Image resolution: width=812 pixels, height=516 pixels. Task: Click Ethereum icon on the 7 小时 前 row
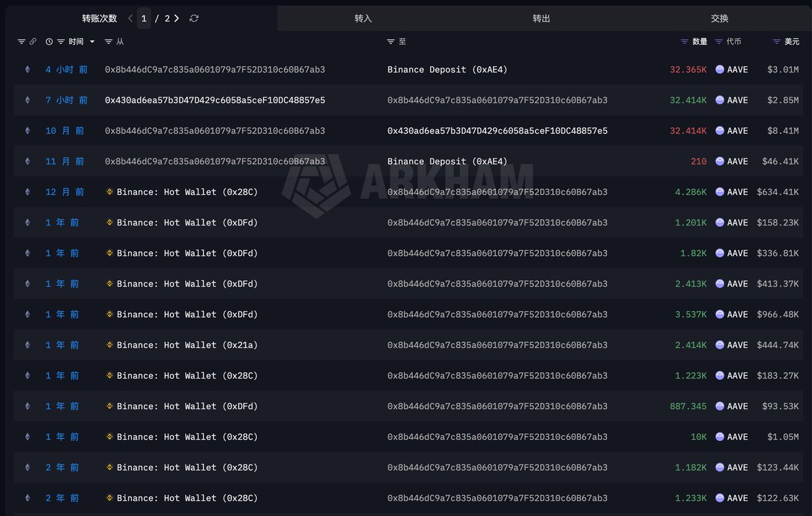click(28, 100)
